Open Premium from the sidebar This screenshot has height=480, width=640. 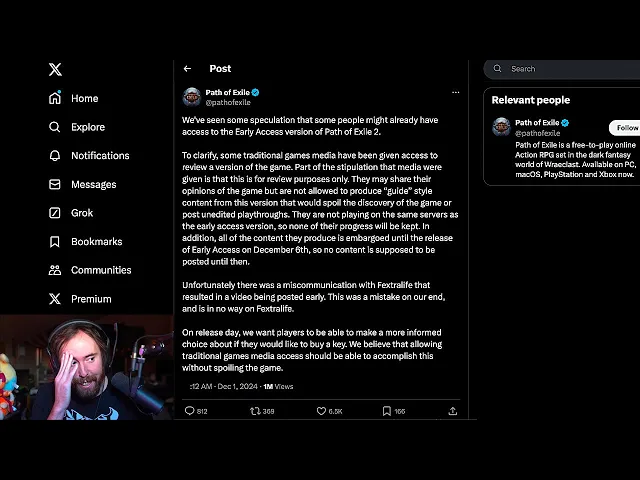[x=80, y=299]
